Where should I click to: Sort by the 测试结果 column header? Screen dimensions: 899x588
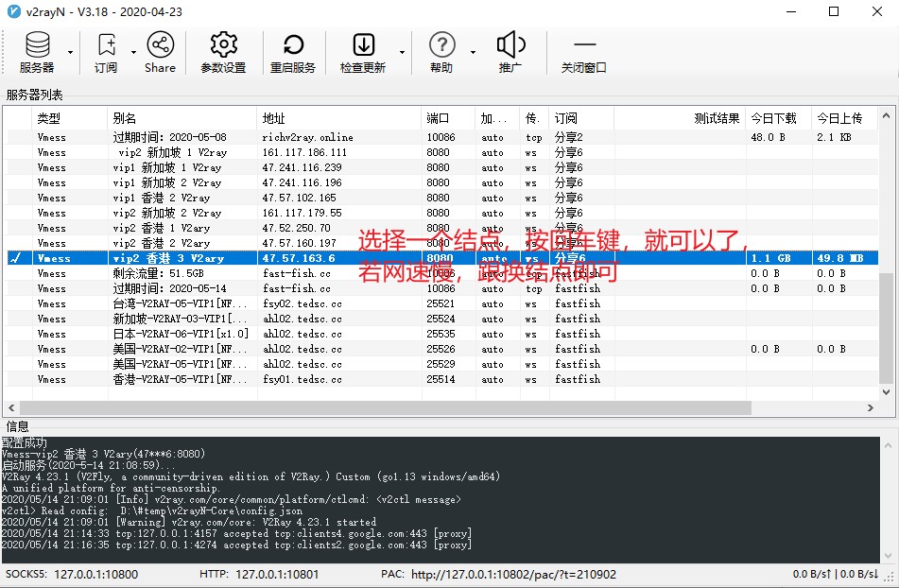click(x=680, y=118)
